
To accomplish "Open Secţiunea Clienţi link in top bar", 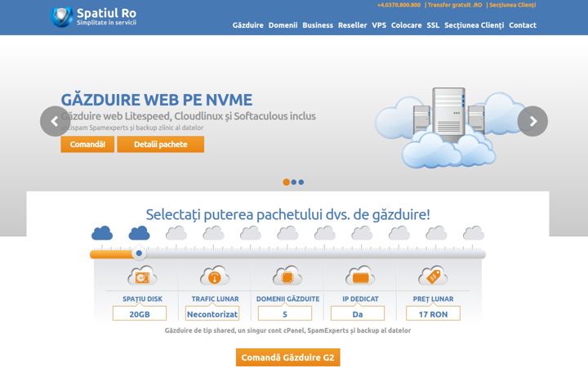I will (513, 5).
